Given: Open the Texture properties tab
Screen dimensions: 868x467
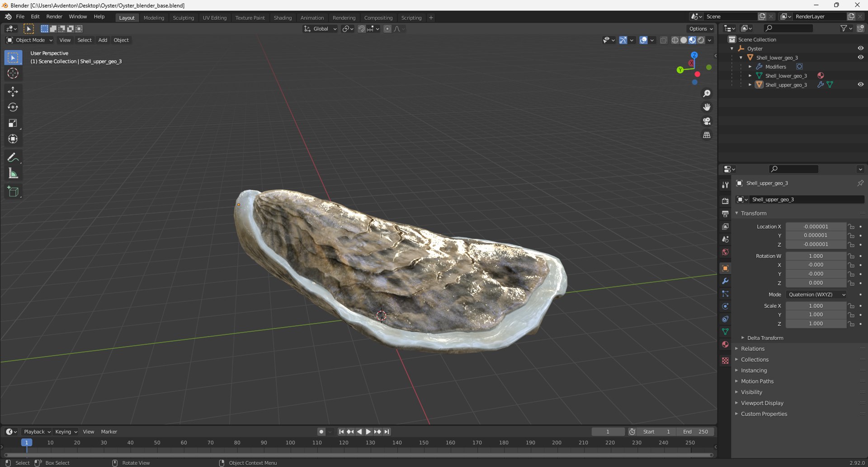Looking at the screenshot, I should click(x=725, y=361).
